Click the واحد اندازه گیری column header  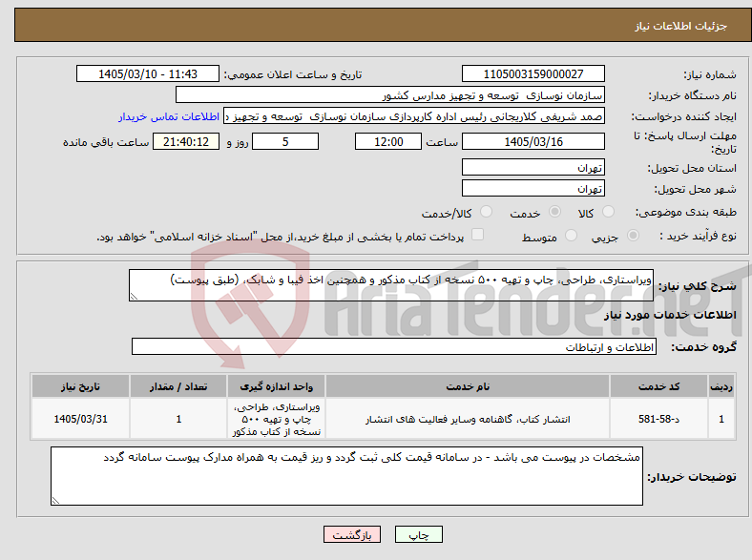click(276, 386)
